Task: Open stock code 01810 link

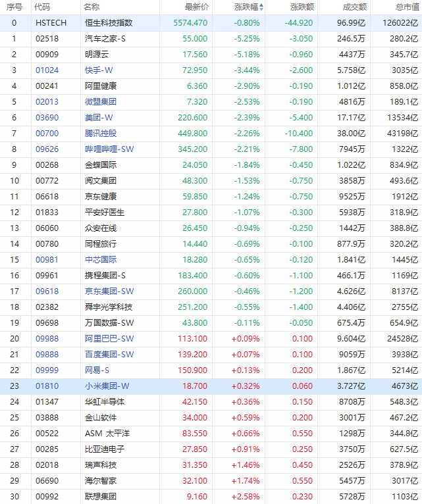Action: (x=47, y=386)
